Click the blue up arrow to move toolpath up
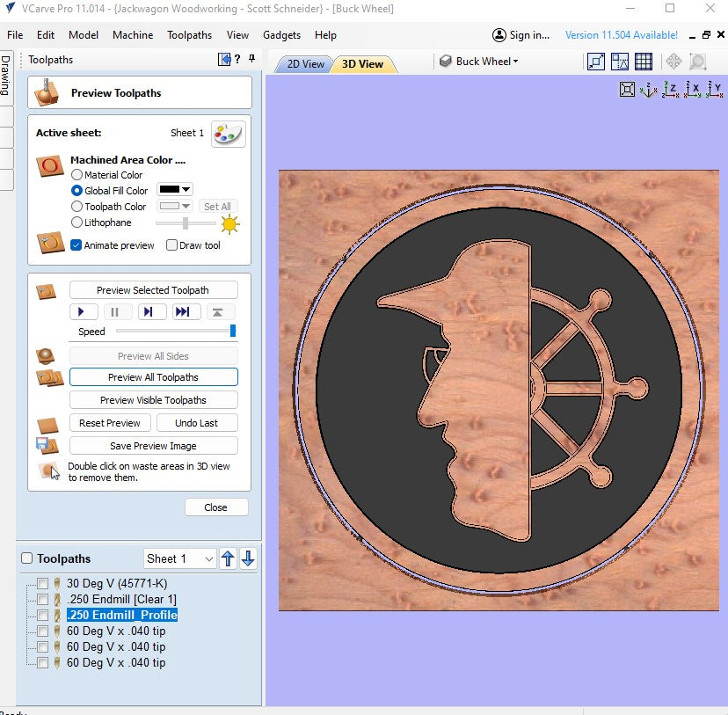This screenshot has width=728, height=715. coord(229,558)
